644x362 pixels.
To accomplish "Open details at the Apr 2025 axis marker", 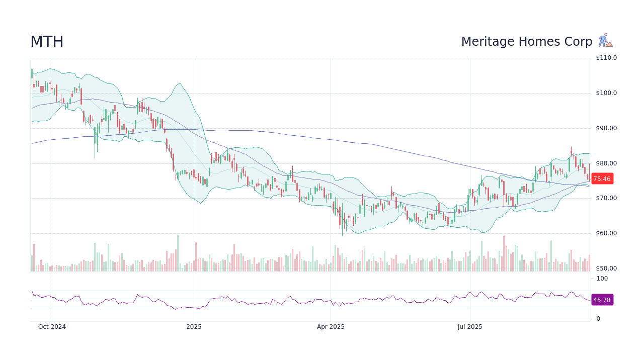I will click(332, 326).
